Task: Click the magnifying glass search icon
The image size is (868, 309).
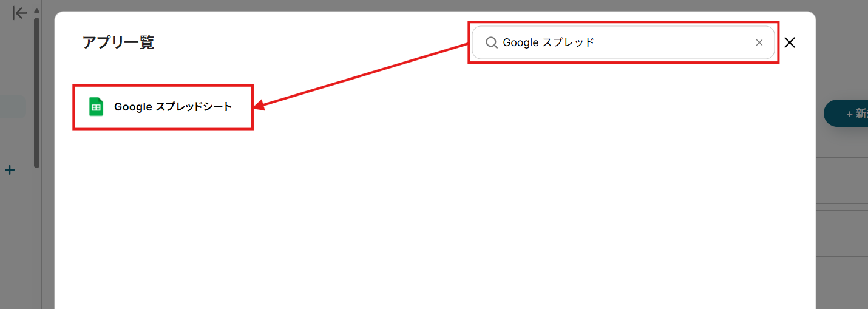Action: [491, 42]
